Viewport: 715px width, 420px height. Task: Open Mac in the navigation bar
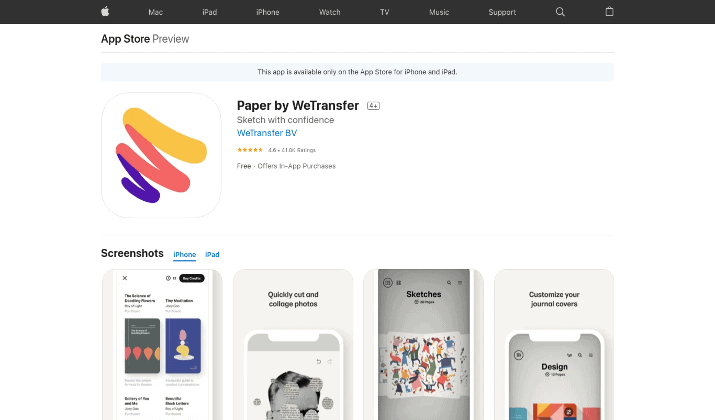point(155,12)
